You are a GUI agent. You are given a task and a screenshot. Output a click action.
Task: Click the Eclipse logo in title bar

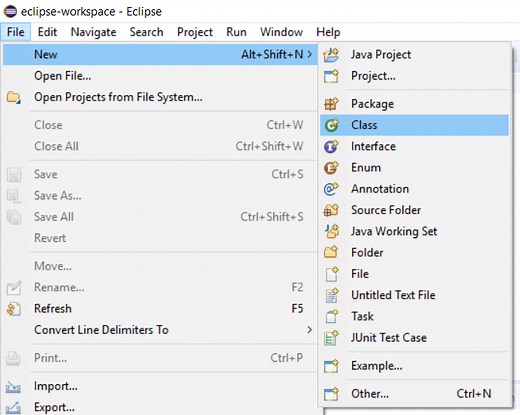point(10,11)
